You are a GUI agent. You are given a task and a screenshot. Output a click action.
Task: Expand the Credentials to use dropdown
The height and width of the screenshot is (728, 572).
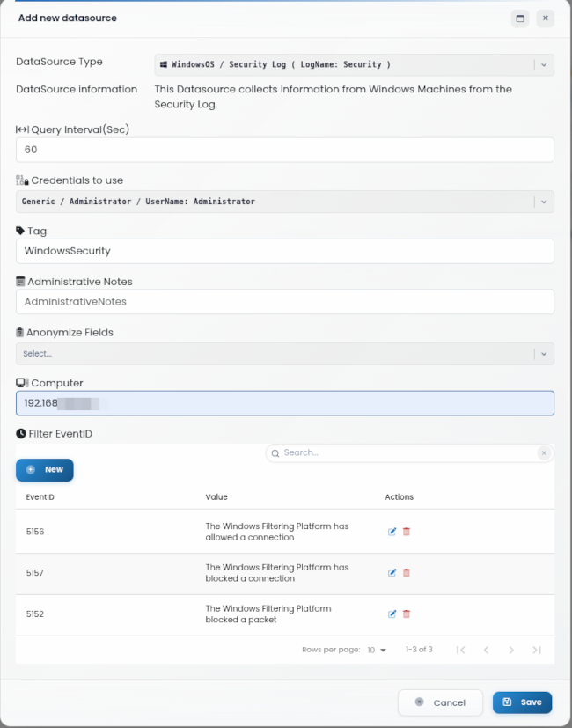285,202
